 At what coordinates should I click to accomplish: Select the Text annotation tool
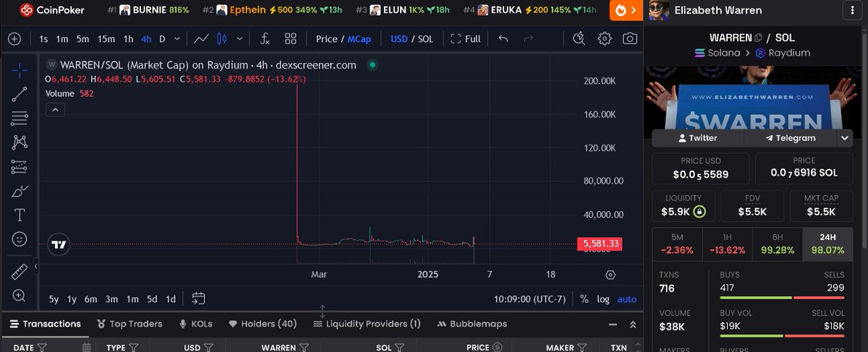20,215
